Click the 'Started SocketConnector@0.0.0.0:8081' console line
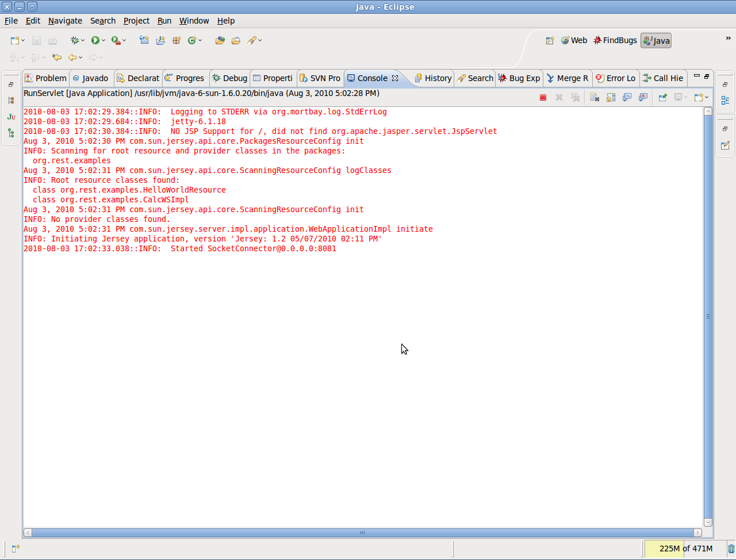Viewport: 736px width, 560px height. pos(180,248)
